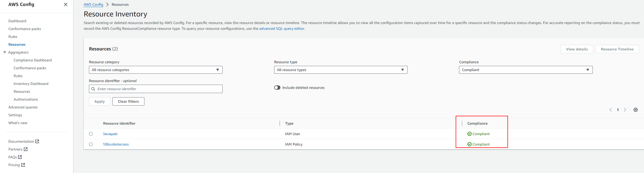This screenshot has height=173, width=644.
Task: Click the Clear filters button
Action: [x=128, y=101]
